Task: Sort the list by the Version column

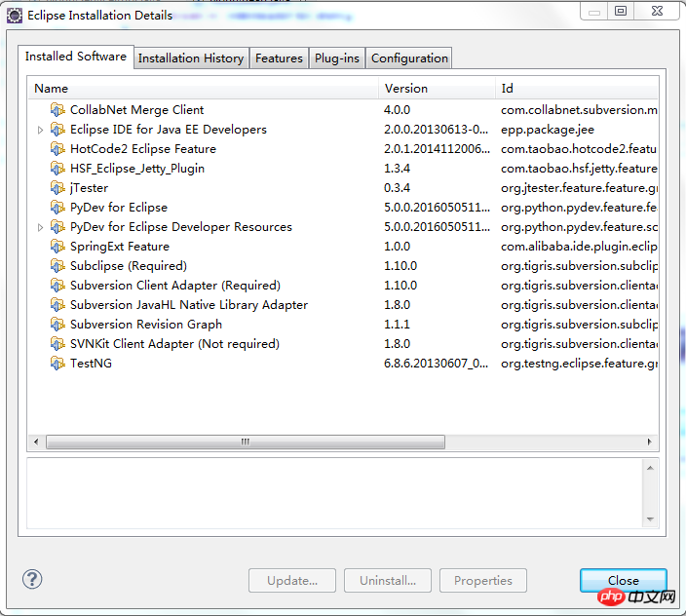Action: 437,89
